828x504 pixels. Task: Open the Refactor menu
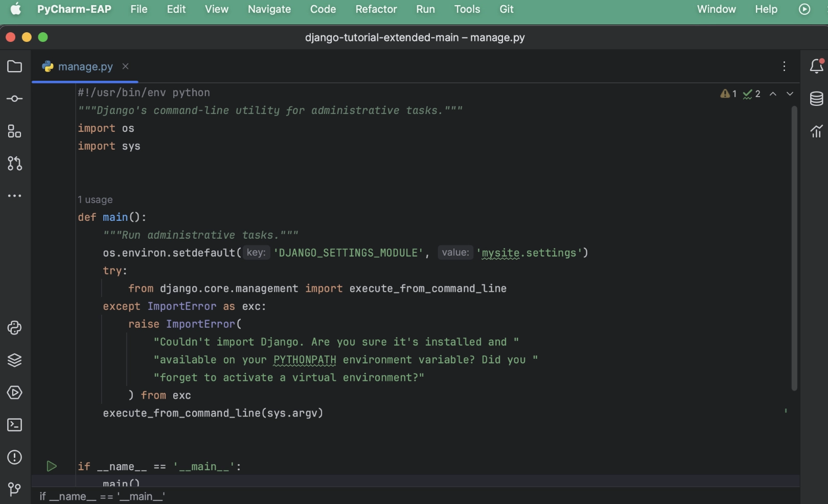(x=376, y=9)
